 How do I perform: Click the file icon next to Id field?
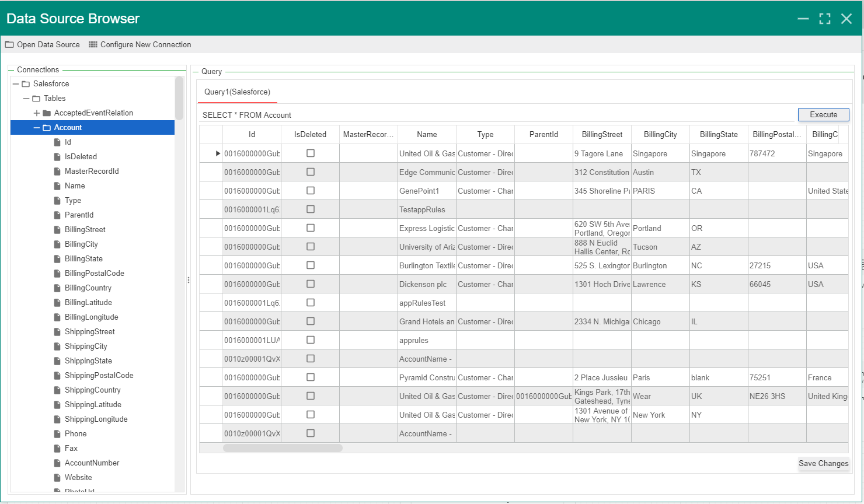57,142
